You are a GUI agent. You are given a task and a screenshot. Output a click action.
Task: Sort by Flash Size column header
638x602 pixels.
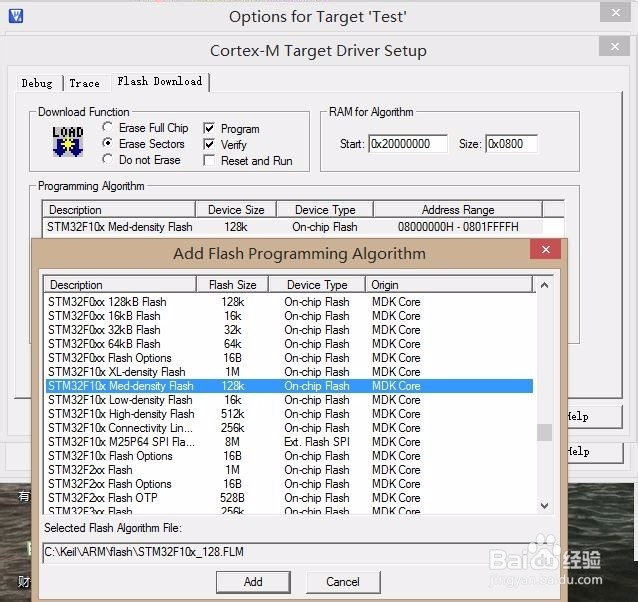pos(232,284)
